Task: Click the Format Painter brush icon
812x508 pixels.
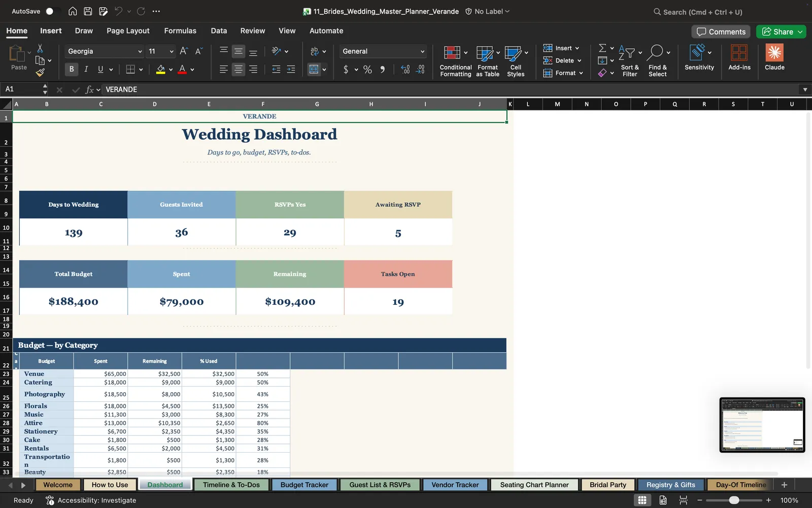Action: pyautogui.click(x=40, y=73)
